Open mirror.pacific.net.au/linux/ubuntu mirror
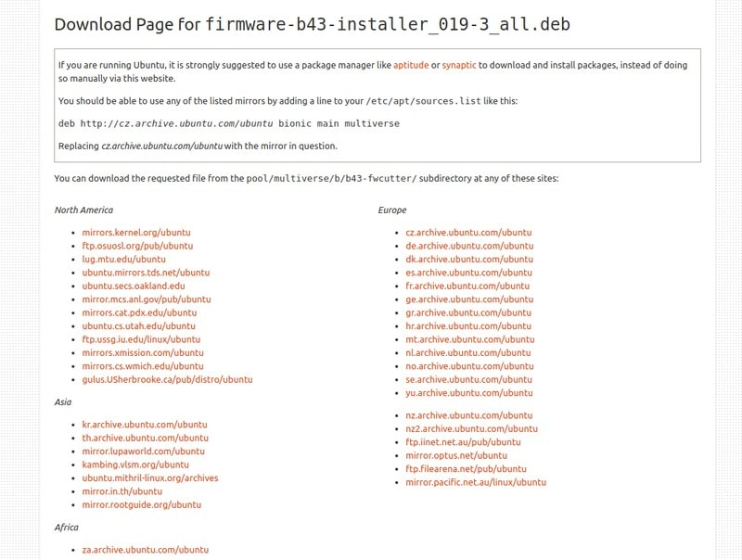742x560 pixels. point(476,482)
